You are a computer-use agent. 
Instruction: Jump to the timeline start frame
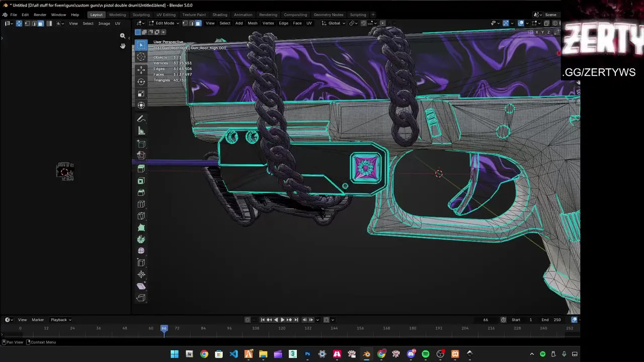coord(262,320)
